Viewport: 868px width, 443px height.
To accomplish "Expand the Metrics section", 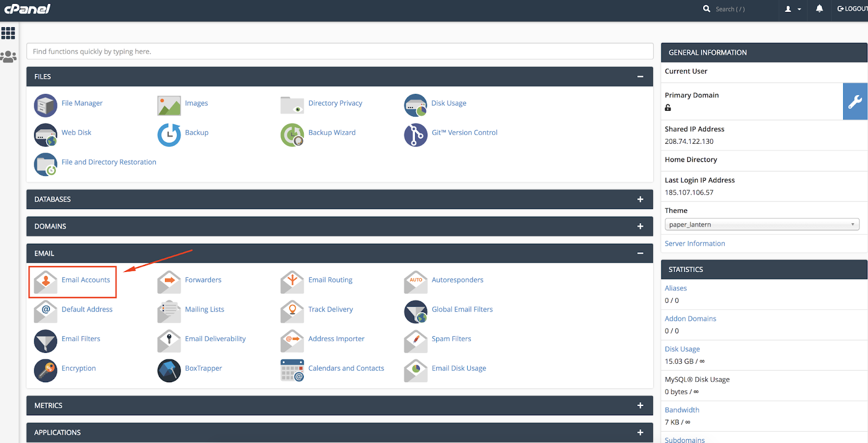I will pos(640,406).
